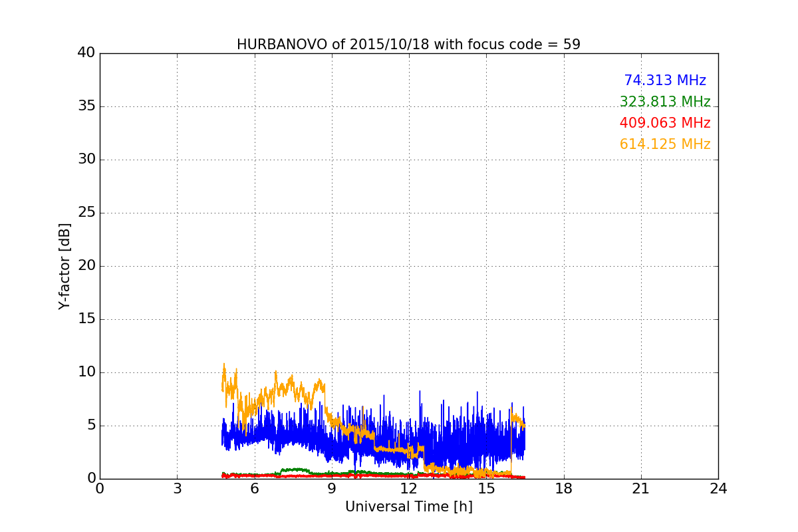The image size is (798, 532).
Task: Click the x-axis tick value 3
Action: (x=177, y=489)
